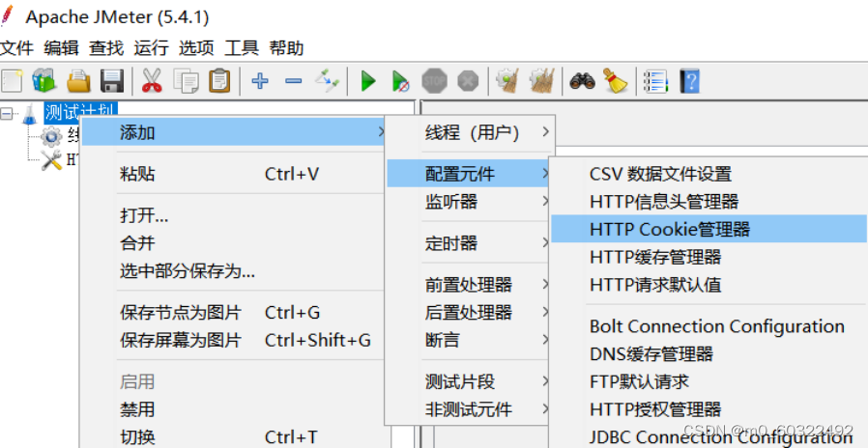Select Bolt Connection Configuration
Screen dimensions: 868x448
[709, 326]
